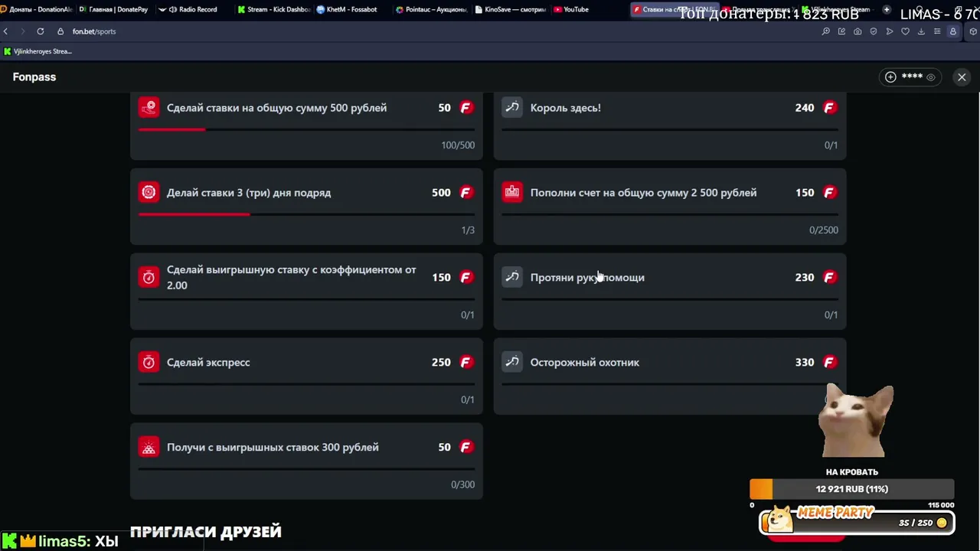Open the 'Король здесь!' task

tap(670, 126)
